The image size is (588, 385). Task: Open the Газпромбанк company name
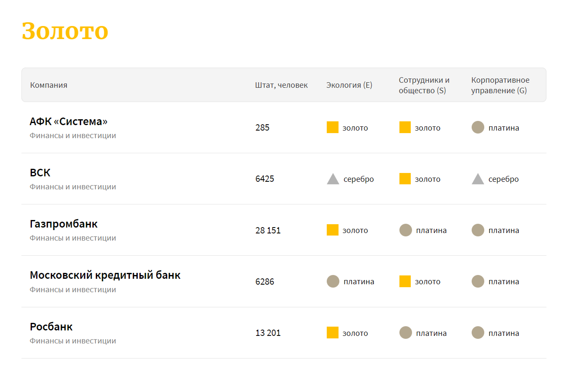click(x=63, y=224)
